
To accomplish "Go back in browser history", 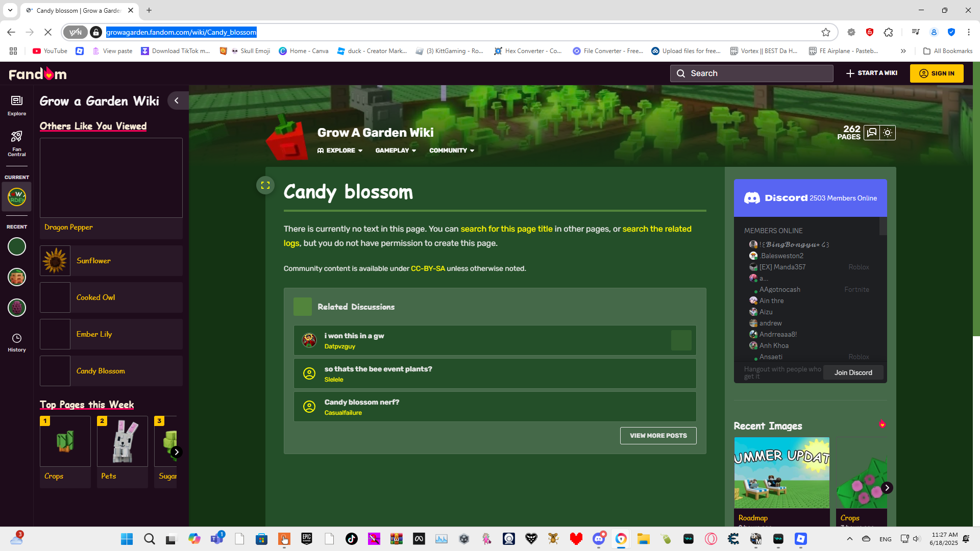I will [x=11, y=32].
